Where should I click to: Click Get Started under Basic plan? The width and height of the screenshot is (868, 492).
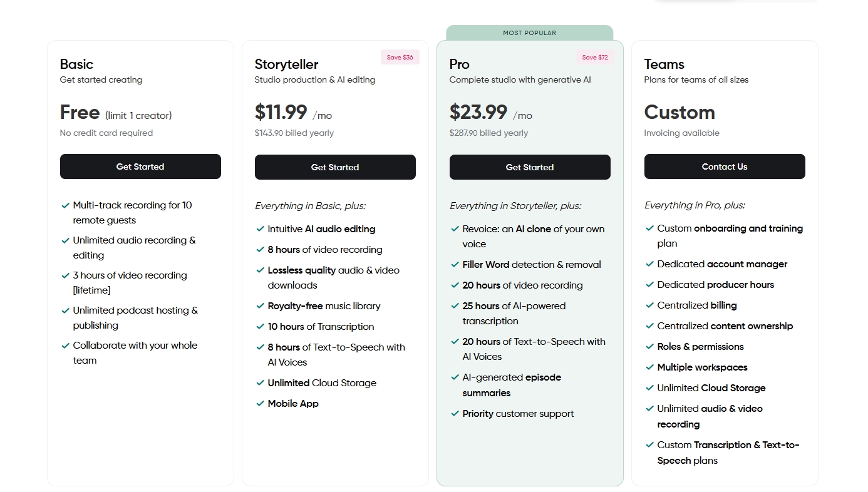point(140,167)
